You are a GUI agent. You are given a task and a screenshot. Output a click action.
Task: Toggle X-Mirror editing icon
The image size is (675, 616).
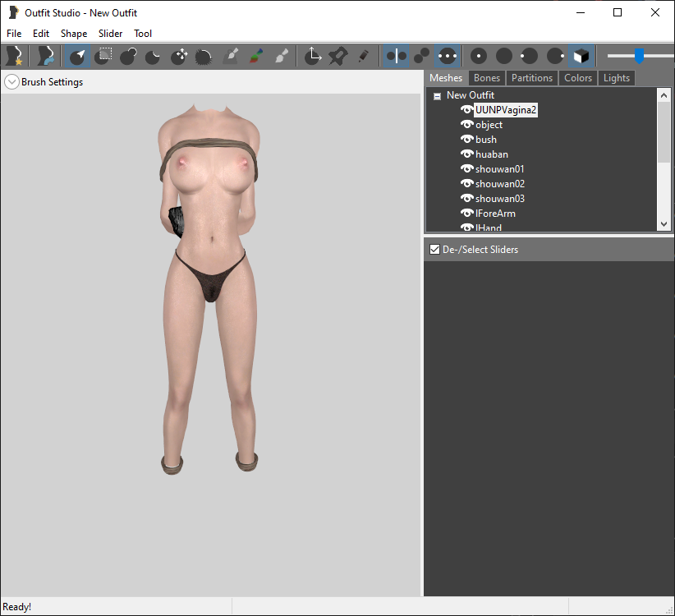[x=396, y=56]
